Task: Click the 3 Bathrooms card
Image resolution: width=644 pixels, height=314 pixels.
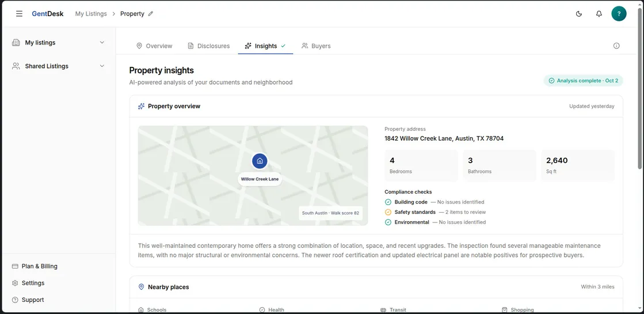Action: (500, 165)
